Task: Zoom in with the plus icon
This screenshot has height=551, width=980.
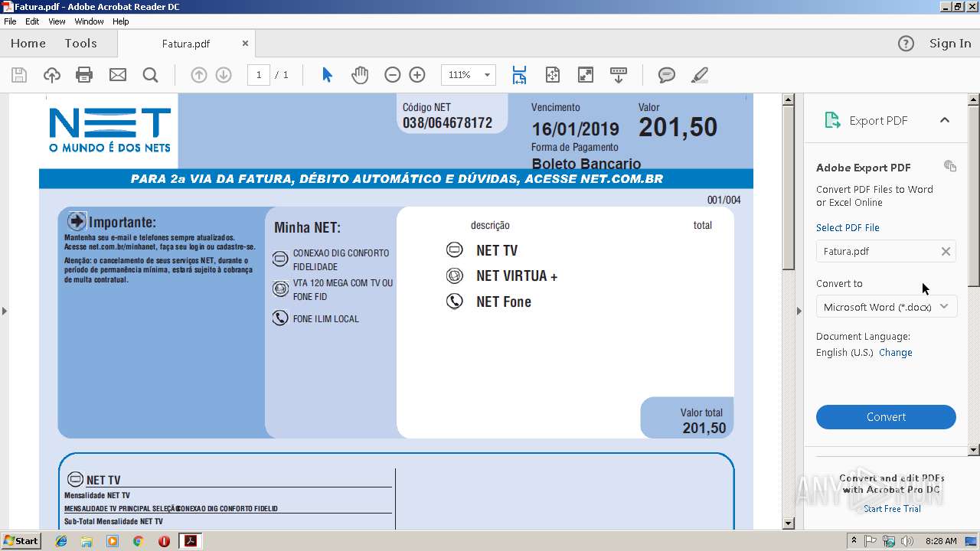Action: (417, 75)
